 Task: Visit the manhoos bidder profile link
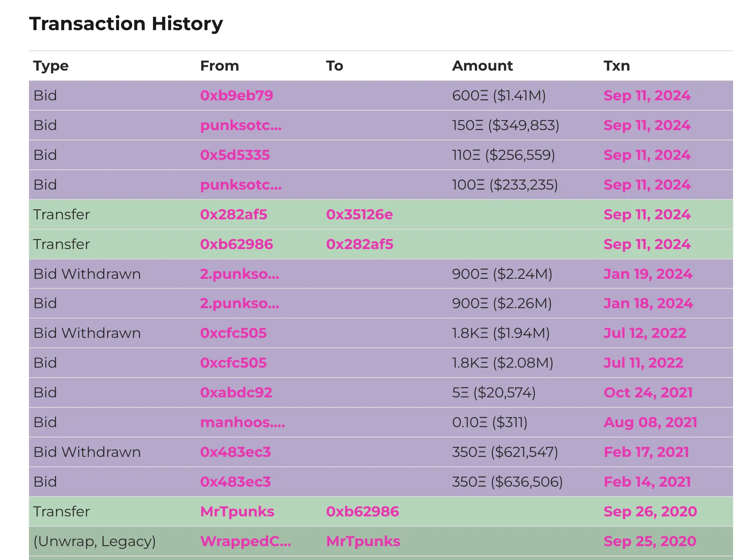(242, 422)
